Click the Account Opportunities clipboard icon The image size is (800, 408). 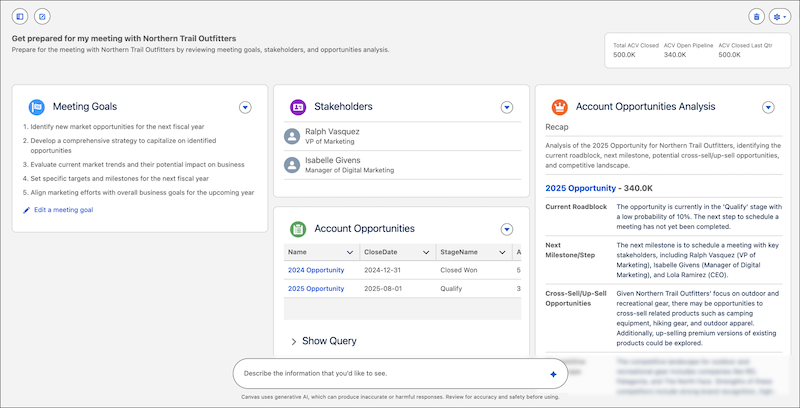(298, 229)
